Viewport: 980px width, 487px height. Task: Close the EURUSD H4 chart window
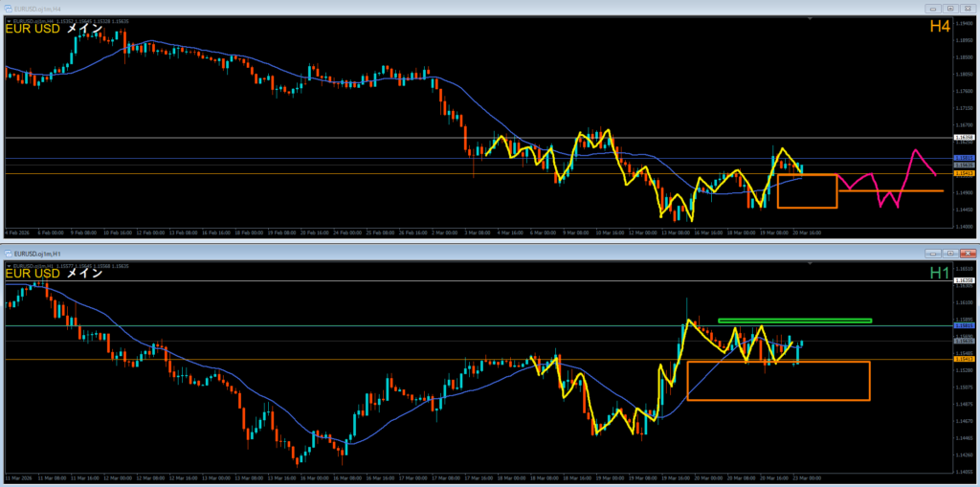[x=967, y=9]
